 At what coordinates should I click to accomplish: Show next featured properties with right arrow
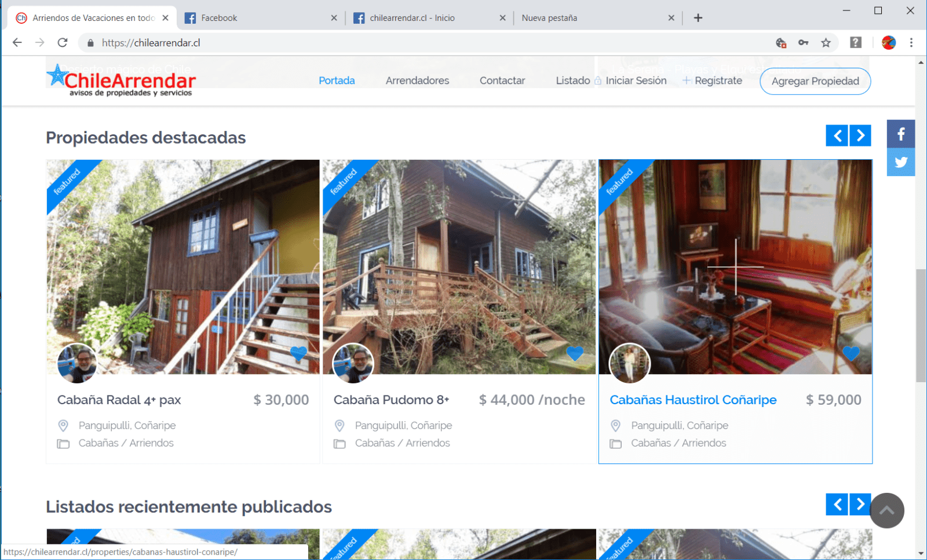[860, 136]
